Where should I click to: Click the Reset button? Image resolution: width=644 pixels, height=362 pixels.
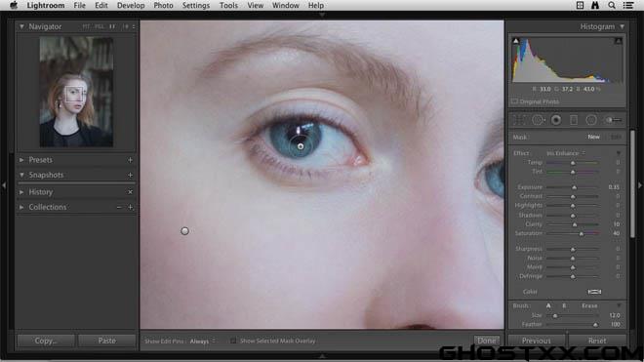point(597,341)
